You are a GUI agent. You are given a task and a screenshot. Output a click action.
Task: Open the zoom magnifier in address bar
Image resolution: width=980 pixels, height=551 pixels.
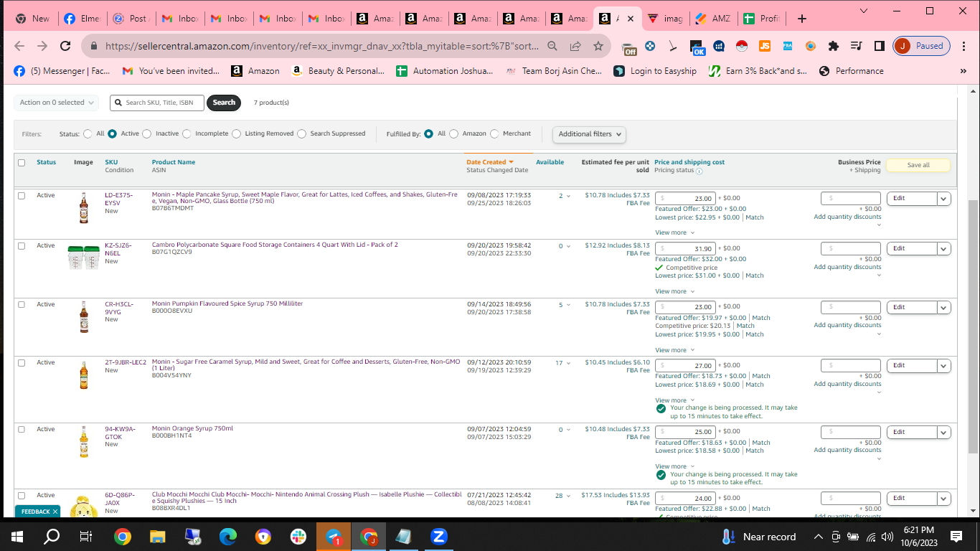pos(552,46)
